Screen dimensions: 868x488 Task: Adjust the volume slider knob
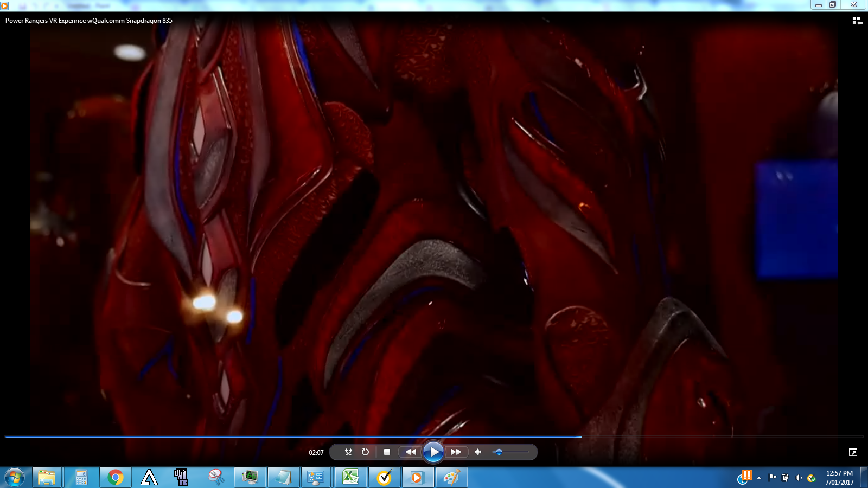(499, 452)
